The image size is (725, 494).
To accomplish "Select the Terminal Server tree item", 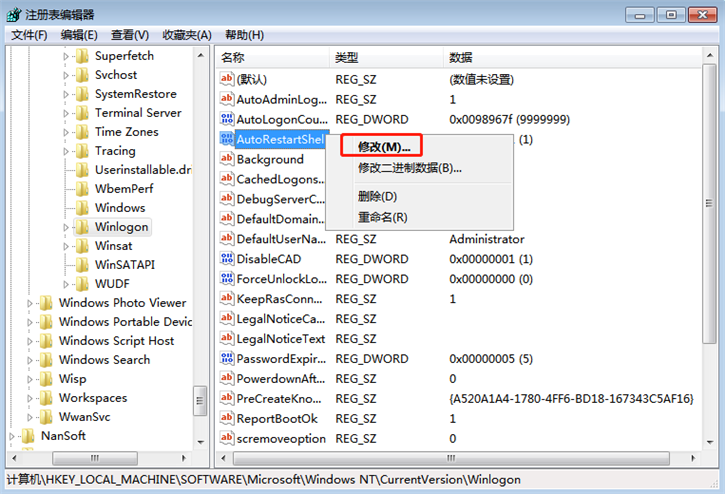I will coord(138,113).
